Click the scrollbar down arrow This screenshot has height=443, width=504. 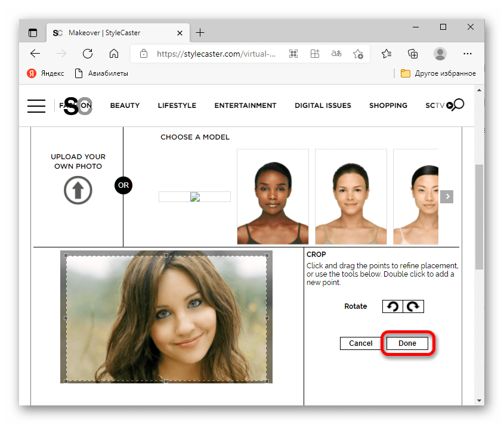click(480, 400)
